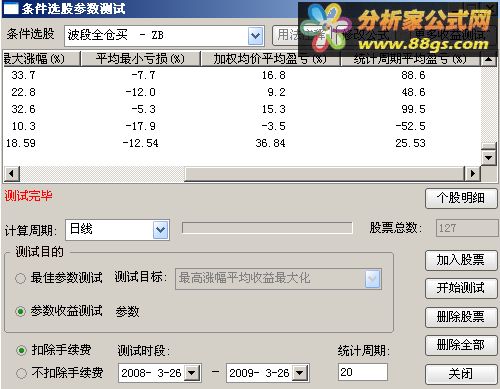Select the cell showing 15.3

274,109
